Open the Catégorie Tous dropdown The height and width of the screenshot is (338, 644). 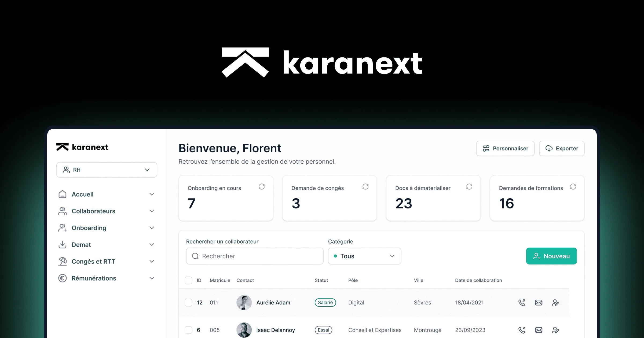pos(364,256)
